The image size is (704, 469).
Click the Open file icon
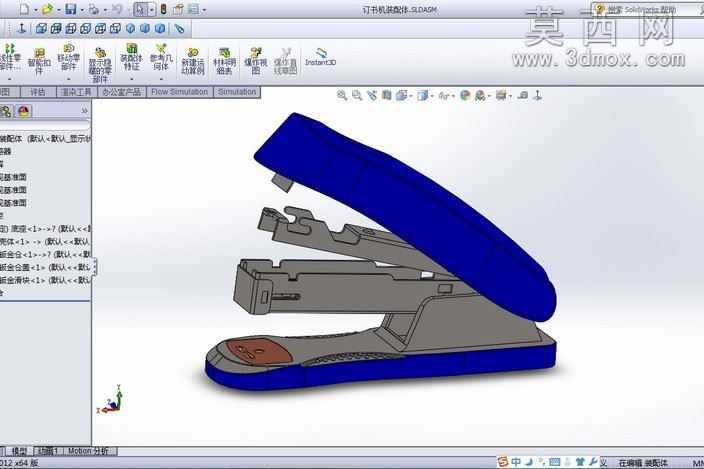coord(47,9)
